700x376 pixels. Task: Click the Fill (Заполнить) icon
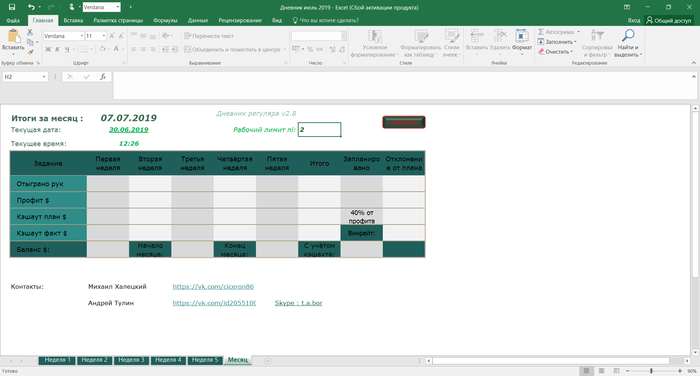pos(541,42)
